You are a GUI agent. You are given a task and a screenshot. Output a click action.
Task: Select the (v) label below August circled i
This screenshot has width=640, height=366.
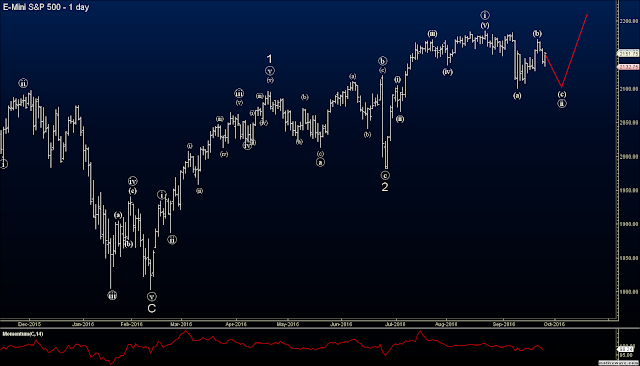pos(484,25)
